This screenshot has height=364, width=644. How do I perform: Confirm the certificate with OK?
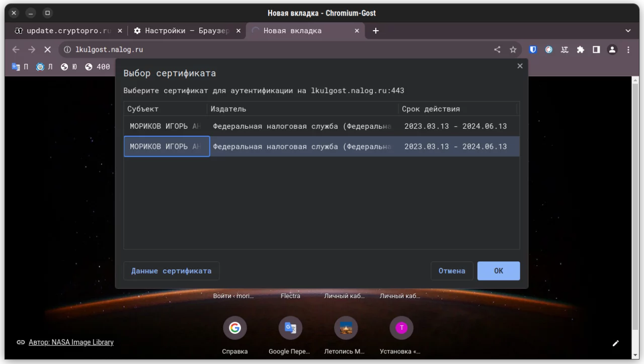[499, 271]
